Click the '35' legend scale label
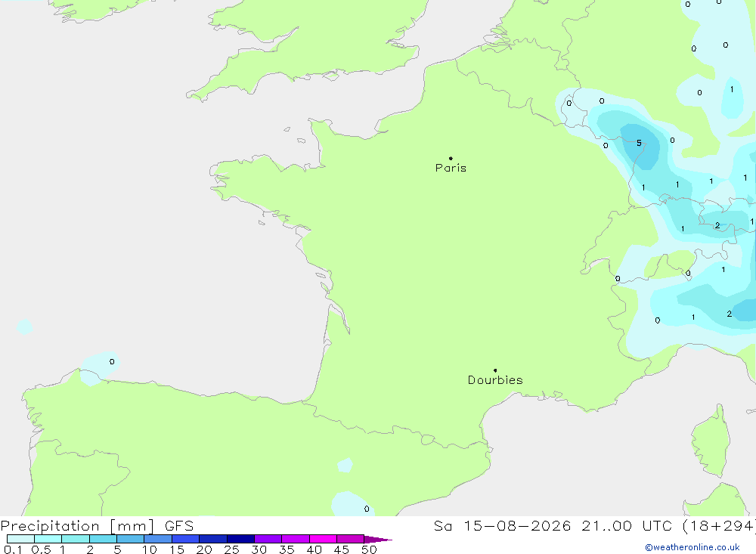 287,549
